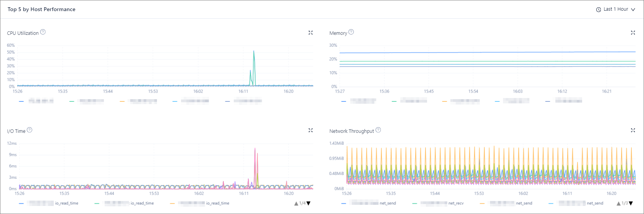Toggle the green host series in CPU Utilization legend

[87, 101]
